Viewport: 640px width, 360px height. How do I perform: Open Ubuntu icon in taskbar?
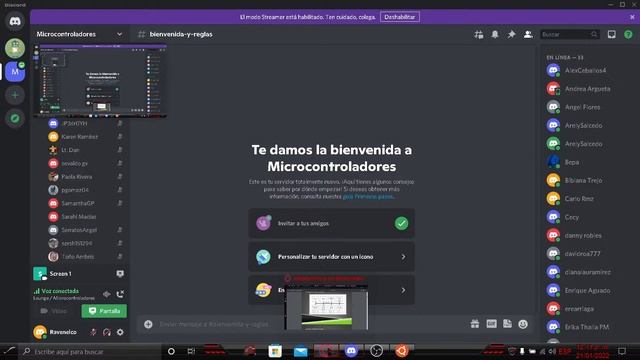(x=402, y=351)
